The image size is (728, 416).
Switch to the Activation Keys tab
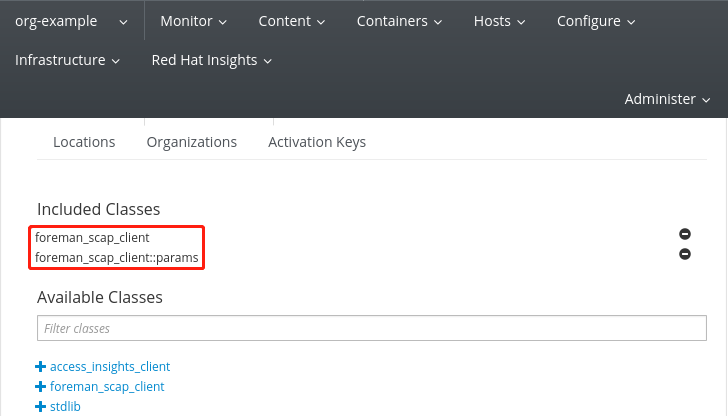(x=317, y=142)
